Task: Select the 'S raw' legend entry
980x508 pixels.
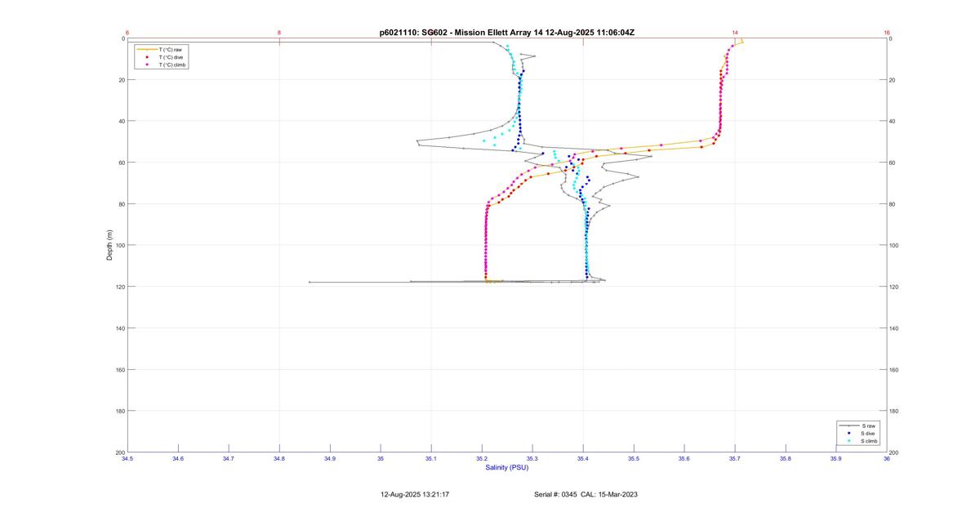Action: click(869, 426)
